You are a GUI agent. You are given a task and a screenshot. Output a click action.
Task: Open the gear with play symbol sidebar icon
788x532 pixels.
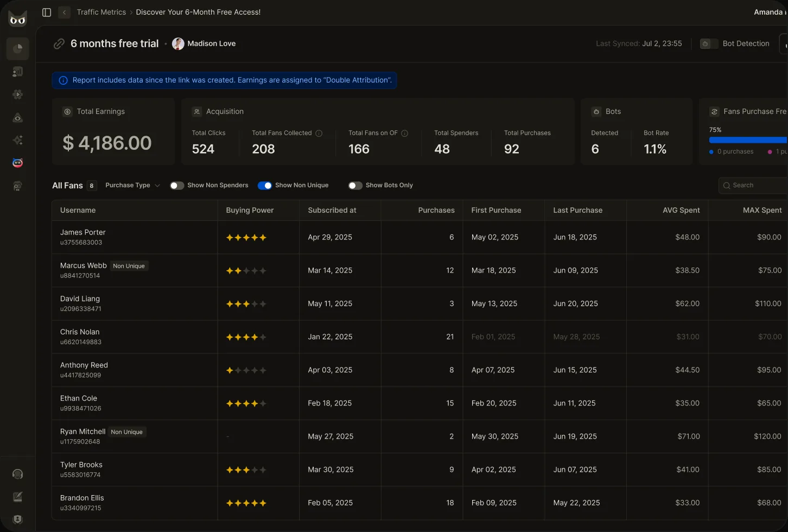pos(17,94)
